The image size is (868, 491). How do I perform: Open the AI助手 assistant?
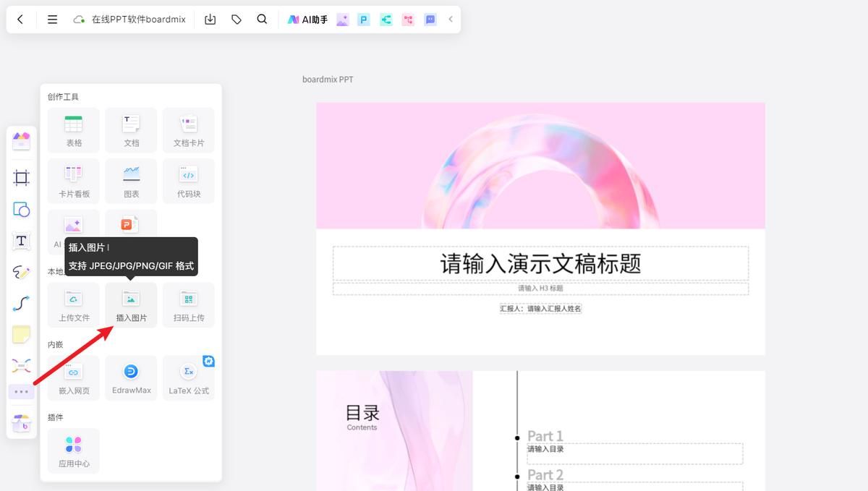click(307, 20)
